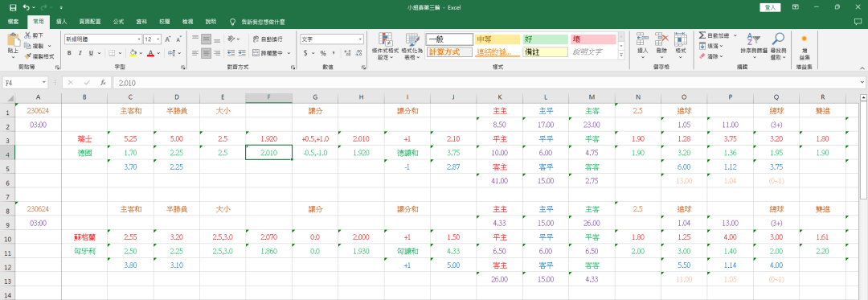Click the cell containing 瑞士

[x=84, y=139]
